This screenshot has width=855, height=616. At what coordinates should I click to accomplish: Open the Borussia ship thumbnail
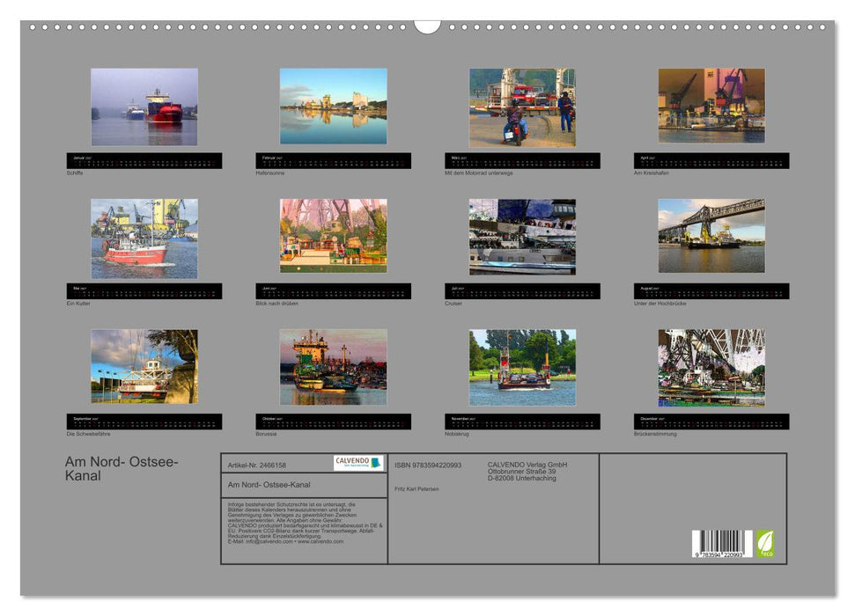333,367
